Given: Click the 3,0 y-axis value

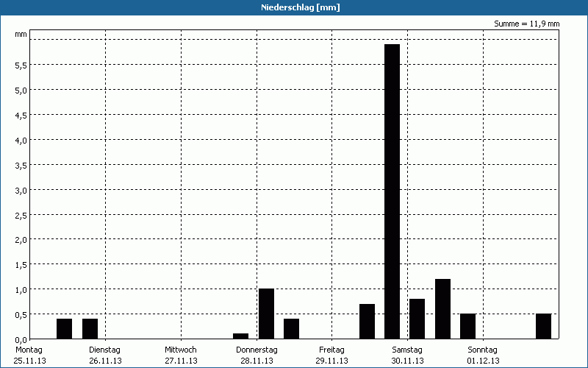Looking at the screenshot, I should (x=21, y=191).
